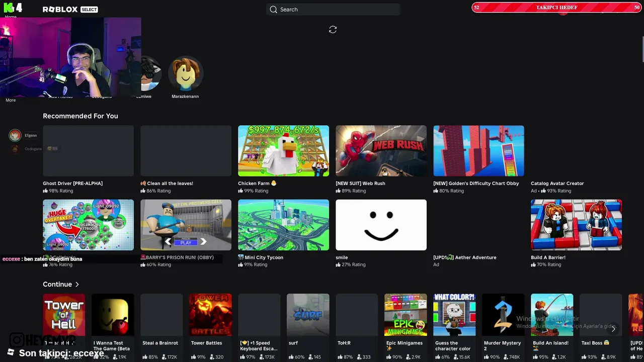Open Clean all the leaves! title
This screenshot has height=362, width=644.
pos(167,184)
